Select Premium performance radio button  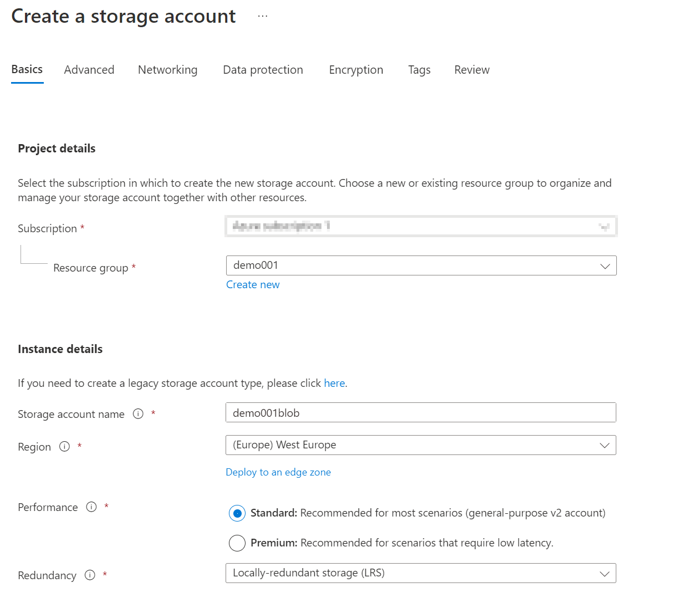tap(237, 543)
